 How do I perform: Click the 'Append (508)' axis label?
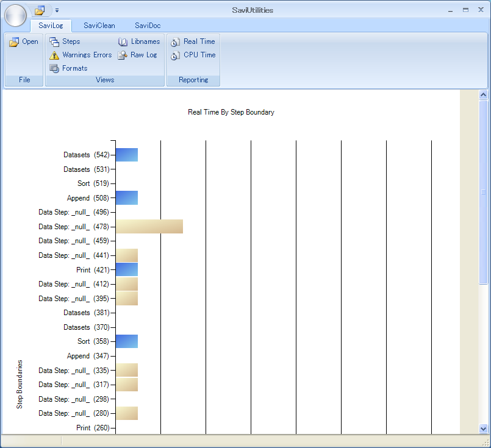[x=88, y=198]
